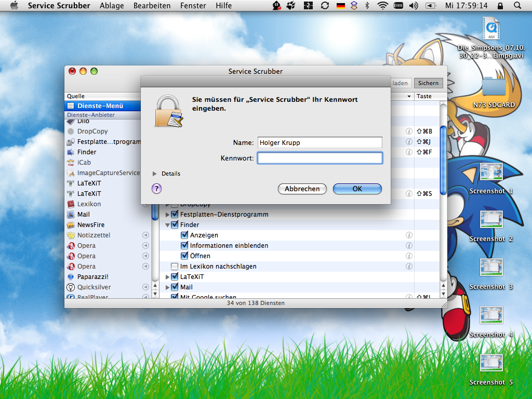
Task: Open the Apple menu
Action: 14,5
